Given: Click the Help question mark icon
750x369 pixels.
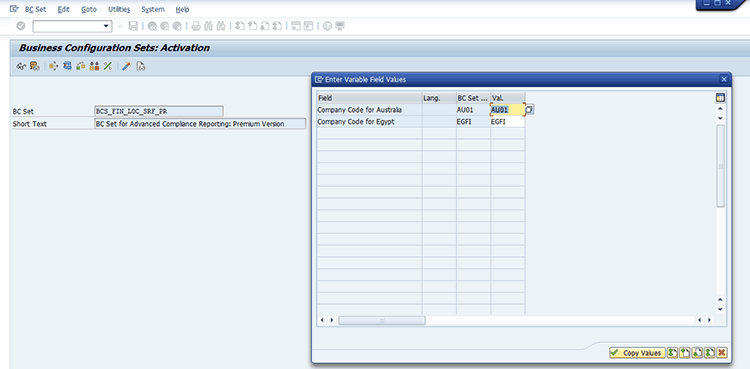Looking at the screenshot, I should [x=327, y=26].
